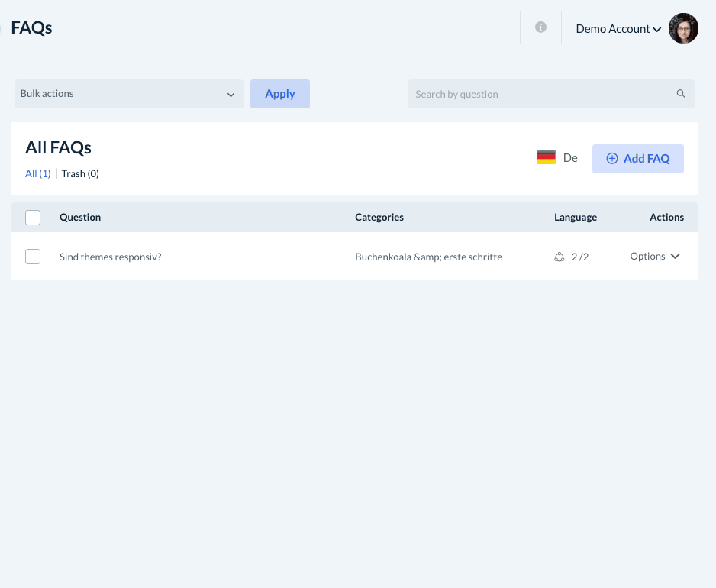
Task: Focus the Search by question field
Action: pyautogui.click(x=551, y=94)
